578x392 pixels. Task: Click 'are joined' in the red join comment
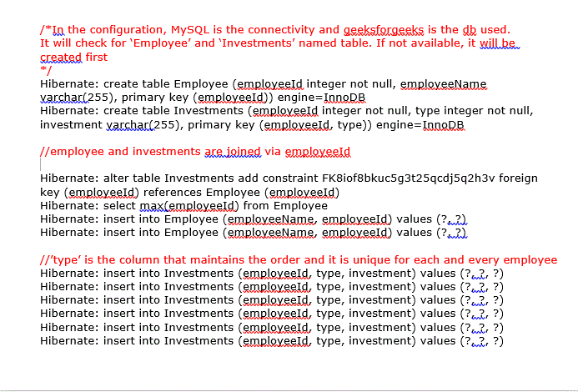[233, 152]
